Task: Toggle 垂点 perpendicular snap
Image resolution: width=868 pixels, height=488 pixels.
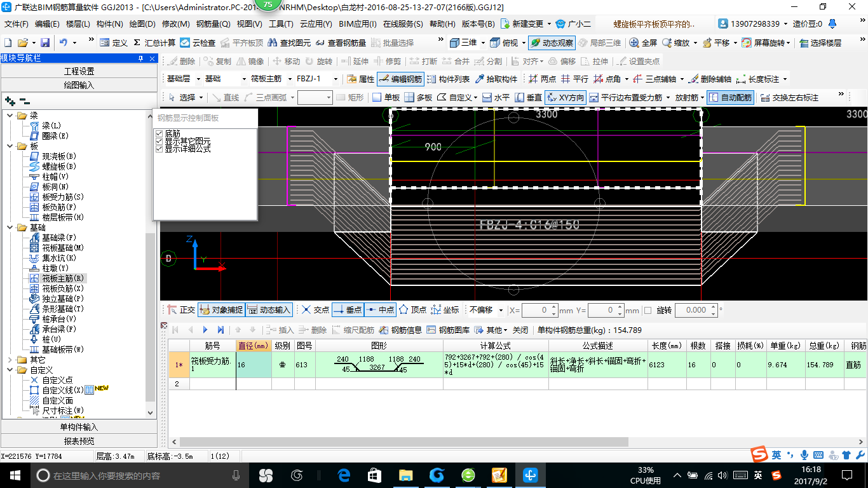Action: click(348, 310)
